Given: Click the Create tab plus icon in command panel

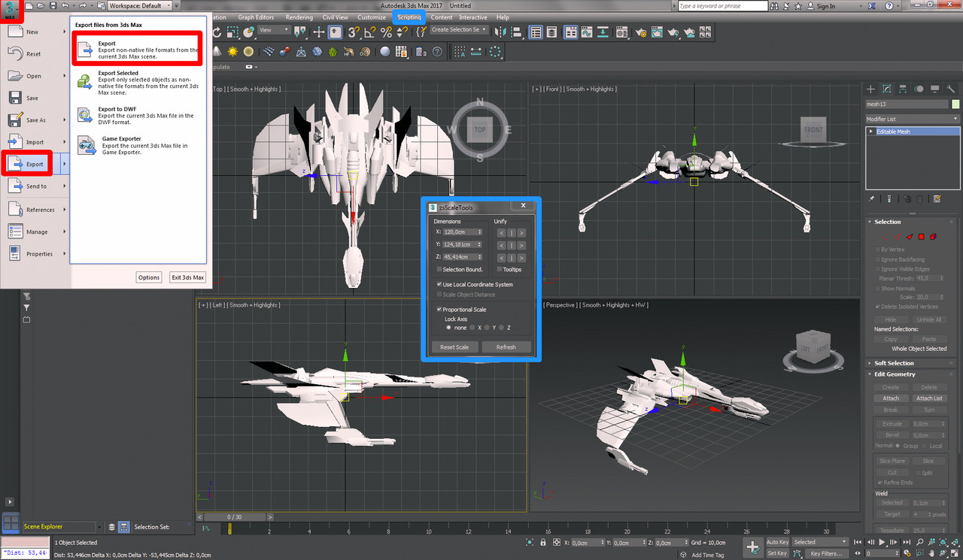Looking at the screenshot, I should 870,89.
